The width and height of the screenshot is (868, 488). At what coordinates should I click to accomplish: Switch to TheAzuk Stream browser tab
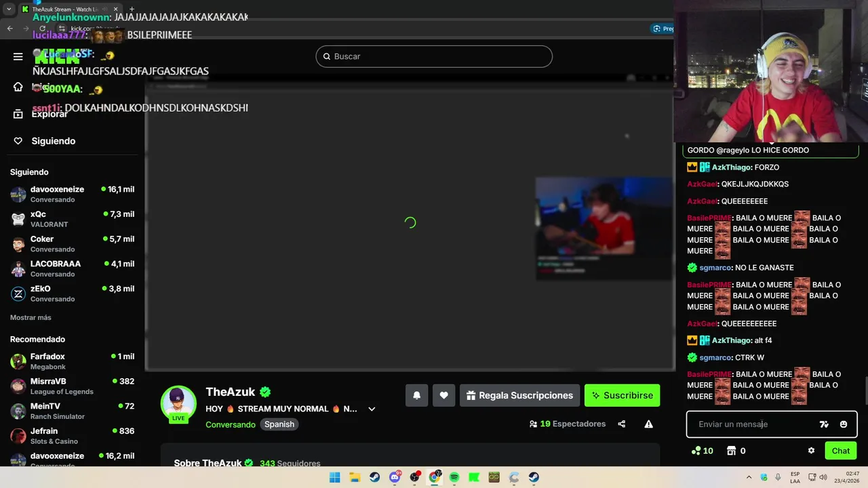69,9
